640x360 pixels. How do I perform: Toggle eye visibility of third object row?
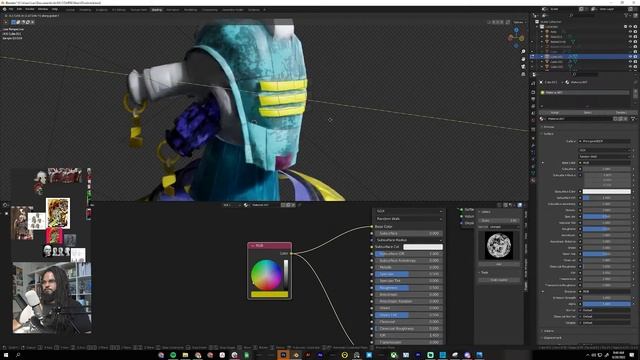[x=630, y=42]
